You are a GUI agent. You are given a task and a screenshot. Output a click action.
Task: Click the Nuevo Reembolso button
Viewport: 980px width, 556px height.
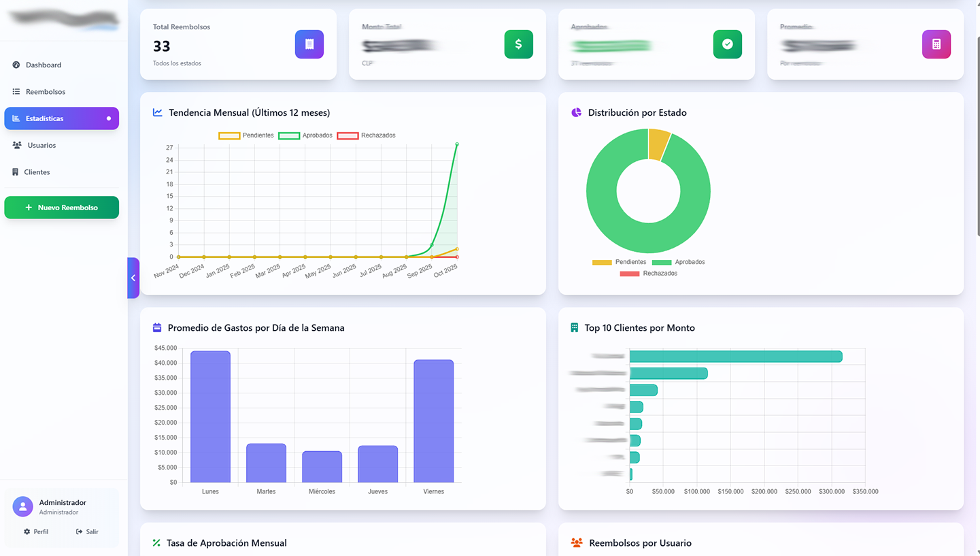[62, 208]
